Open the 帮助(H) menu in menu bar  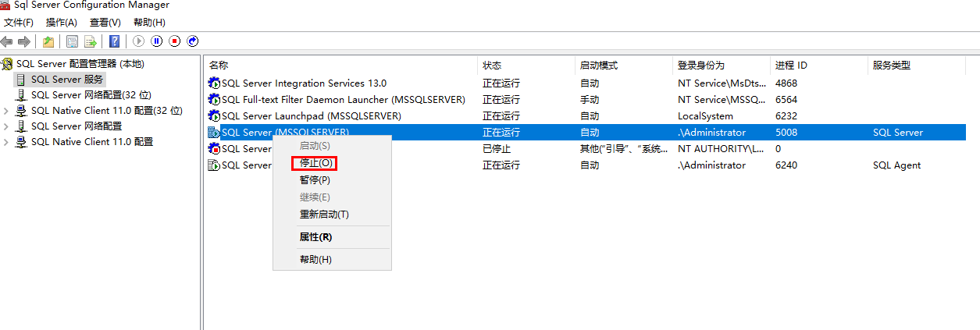[x=149, y=23]
